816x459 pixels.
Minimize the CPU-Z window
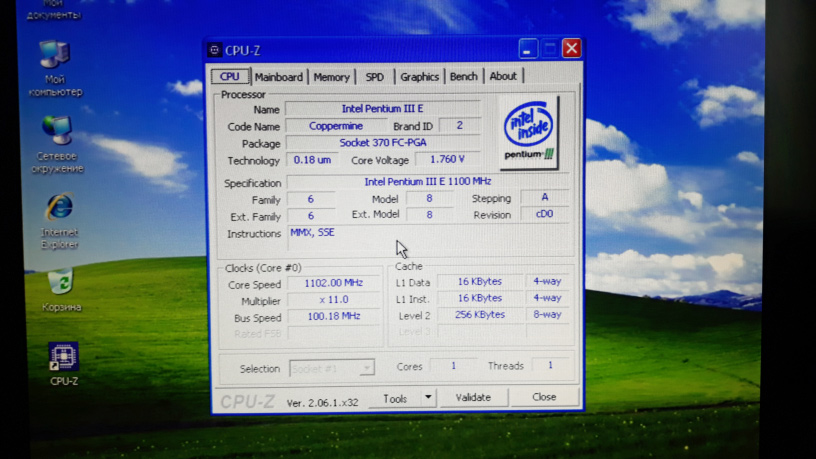[x=527, y=49]
